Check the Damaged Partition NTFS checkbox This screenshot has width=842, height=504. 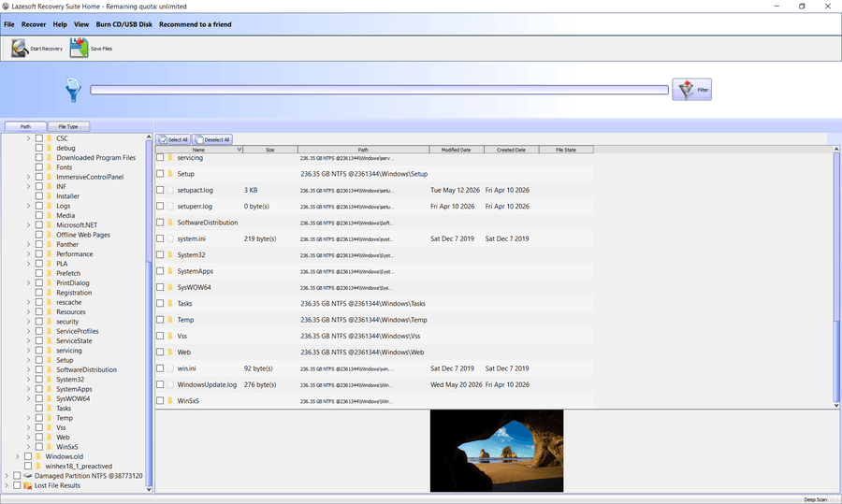pos(17,476)
